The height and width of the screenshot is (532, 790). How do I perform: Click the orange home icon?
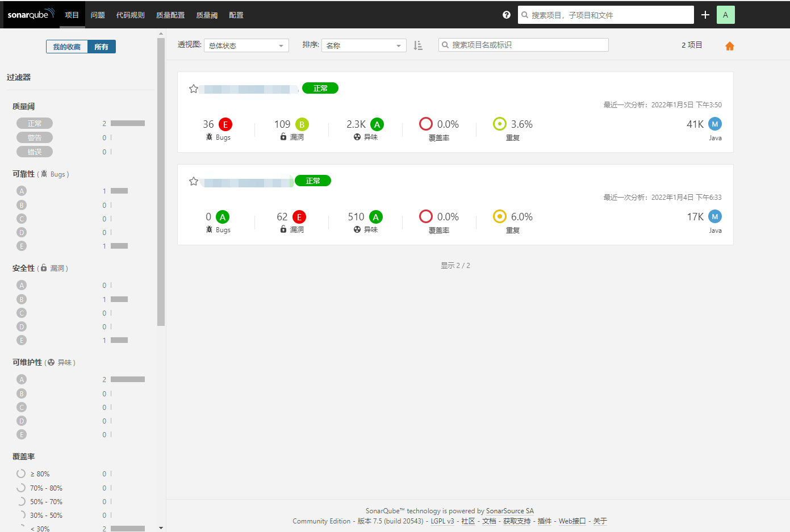730,45
